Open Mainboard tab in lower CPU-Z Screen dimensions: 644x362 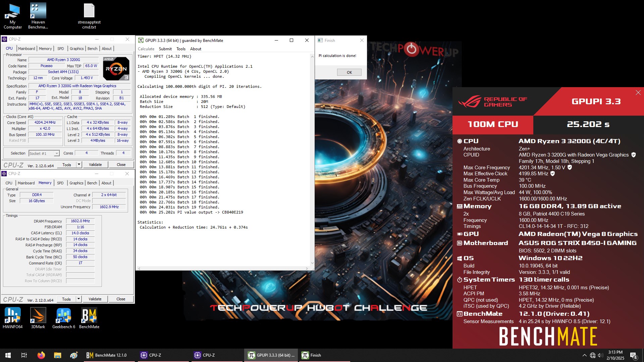(26, 183)
